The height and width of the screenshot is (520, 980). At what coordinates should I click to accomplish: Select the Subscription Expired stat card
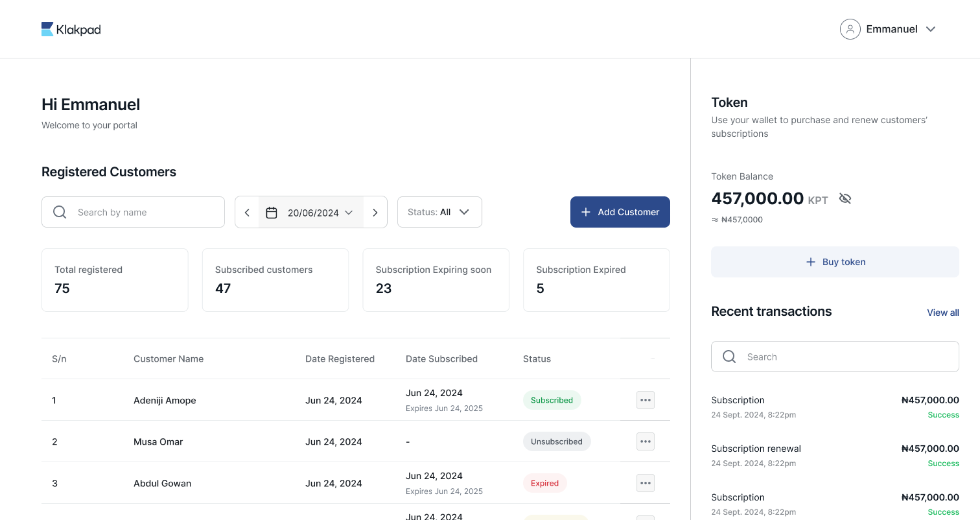596,280
